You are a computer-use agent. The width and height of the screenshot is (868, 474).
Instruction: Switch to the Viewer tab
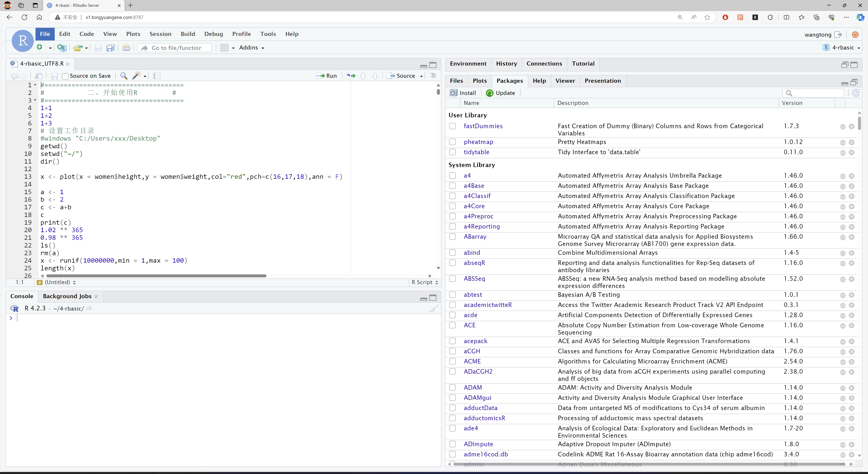click(x=565, y=81)
